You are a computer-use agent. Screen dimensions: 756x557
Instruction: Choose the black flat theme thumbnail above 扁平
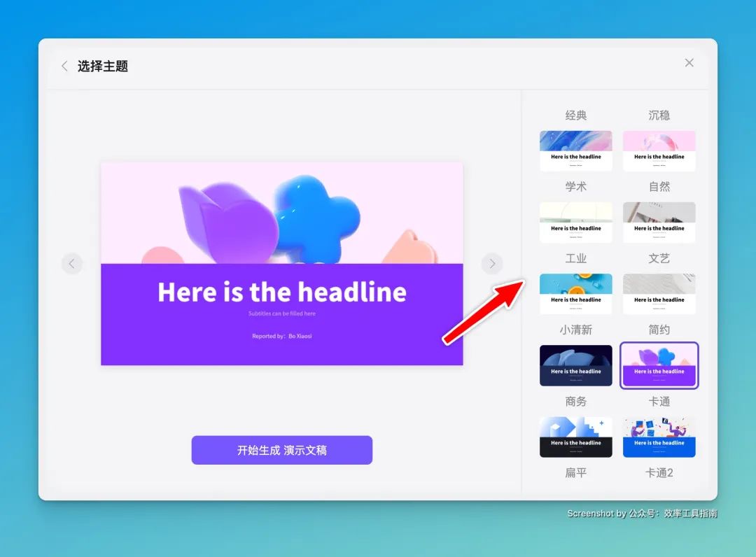(575, 437)
